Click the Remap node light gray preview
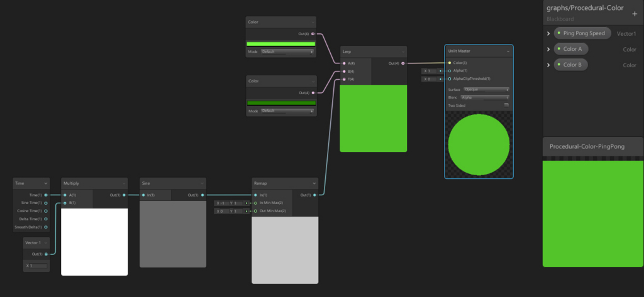644x297 pixels. pos(285,251)
